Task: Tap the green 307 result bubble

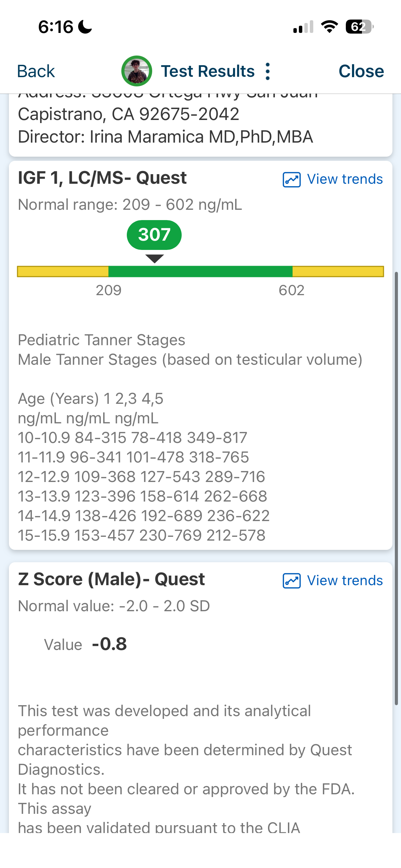Action: 154,235
